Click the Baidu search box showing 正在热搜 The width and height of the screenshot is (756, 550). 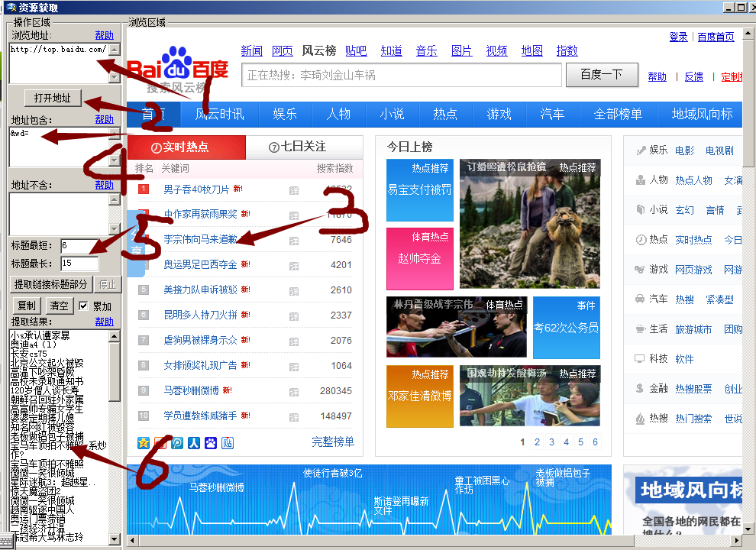[x=402, y=76]
